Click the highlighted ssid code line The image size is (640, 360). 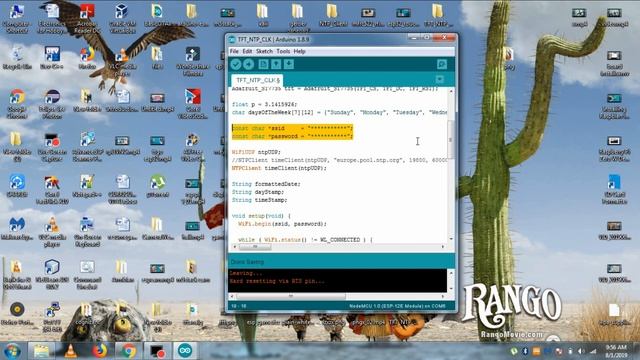(x=292, y=128)
